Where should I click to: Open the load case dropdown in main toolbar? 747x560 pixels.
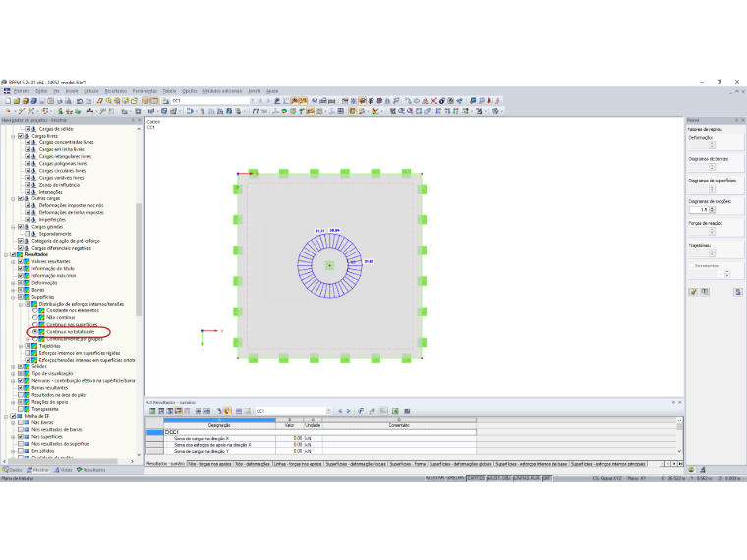[x=252, y=101]
